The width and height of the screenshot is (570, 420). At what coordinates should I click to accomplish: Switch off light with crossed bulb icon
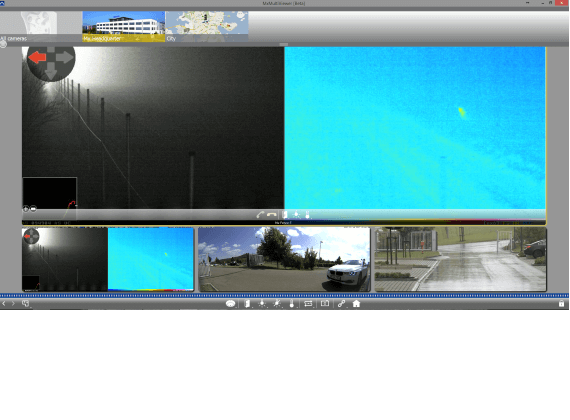coord(277,304)
